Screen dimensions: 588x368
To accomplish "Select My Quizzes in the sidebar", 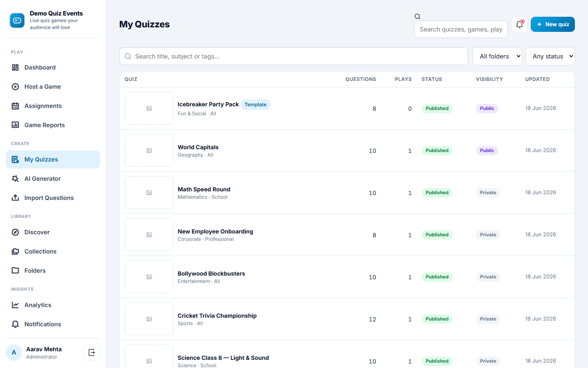I will pos(53,159).
